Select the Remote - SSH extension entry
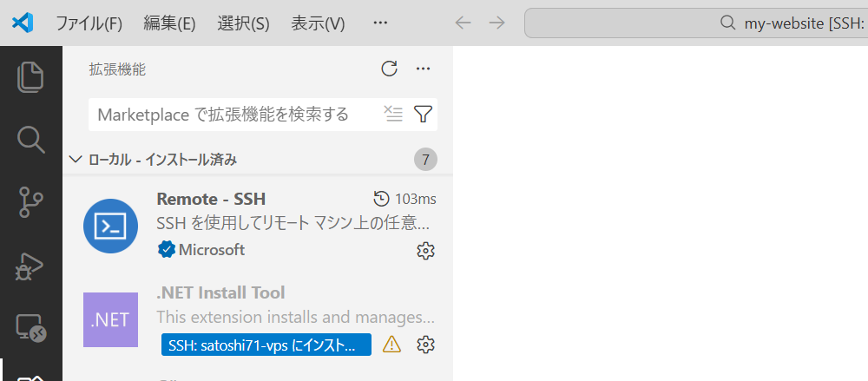This screenshot has width=868, height=381. tap(260, 224)
